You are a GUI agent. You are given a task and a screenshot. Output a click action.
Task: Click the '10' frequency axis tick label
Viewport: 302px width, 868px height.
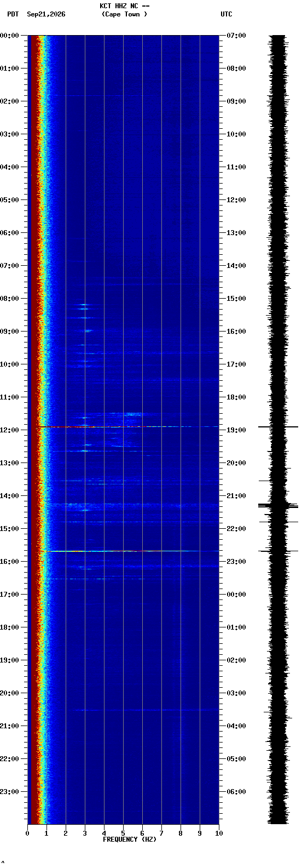[x=219, y=833]
